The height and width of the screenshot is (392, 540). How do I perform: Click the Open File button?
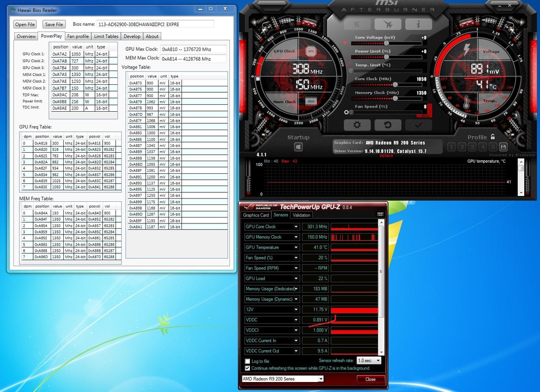25,24
